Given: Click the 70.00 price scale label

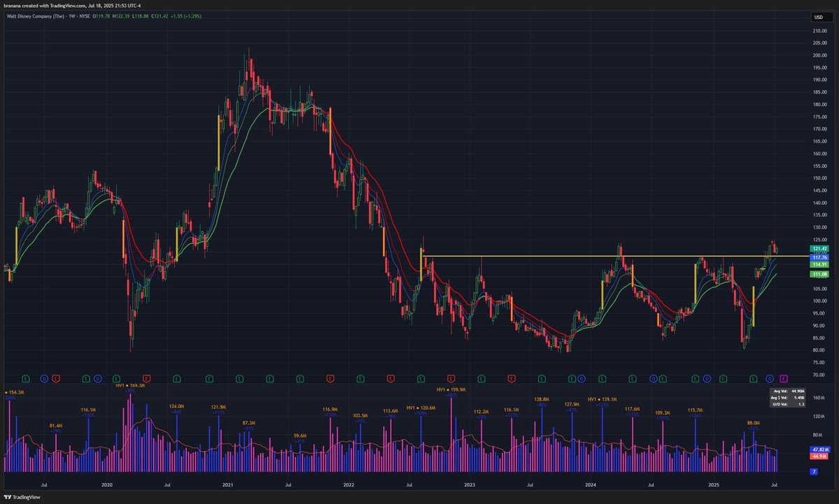Looking at the screenshot, I should [818, 375].
